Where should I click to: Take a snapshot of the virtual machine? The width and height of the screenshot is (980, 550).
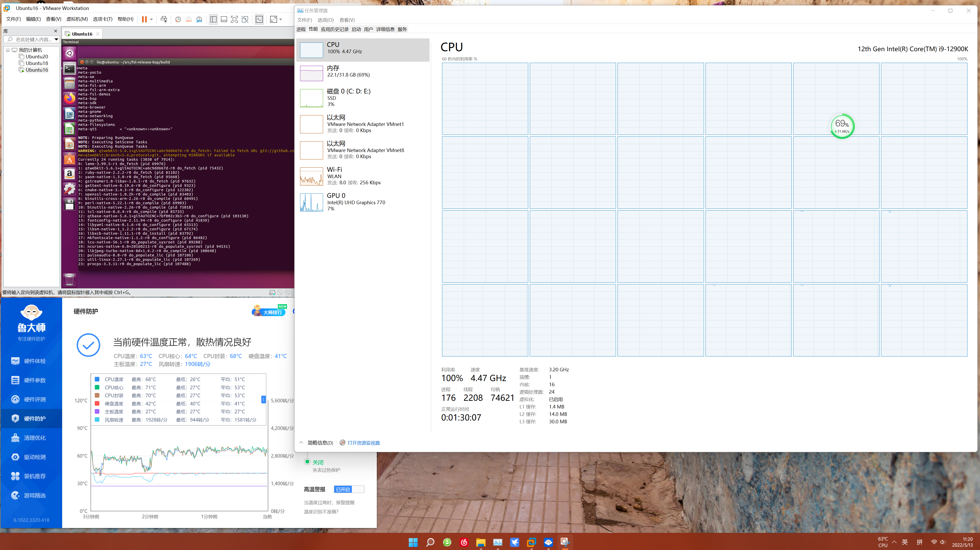(178, 19)
